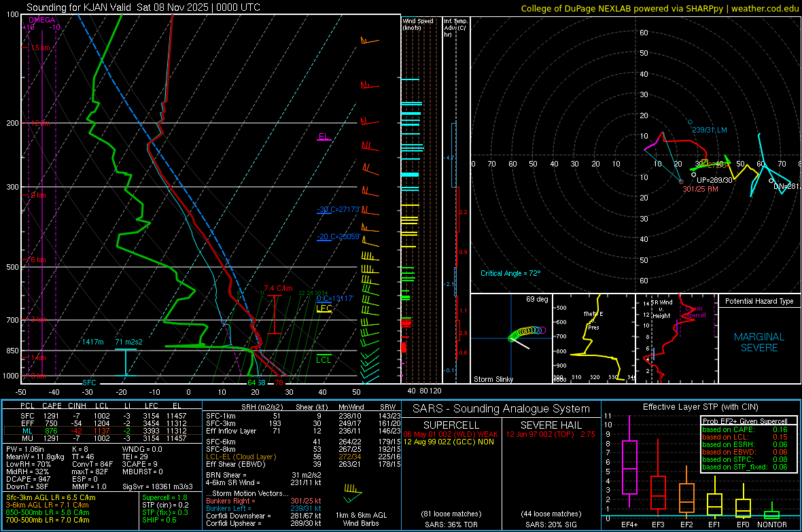Image resolution: width=802 pixels, height=532 pixels.
Task: Select the highlighted ML parcel row
Action: [x=103, y=431]
